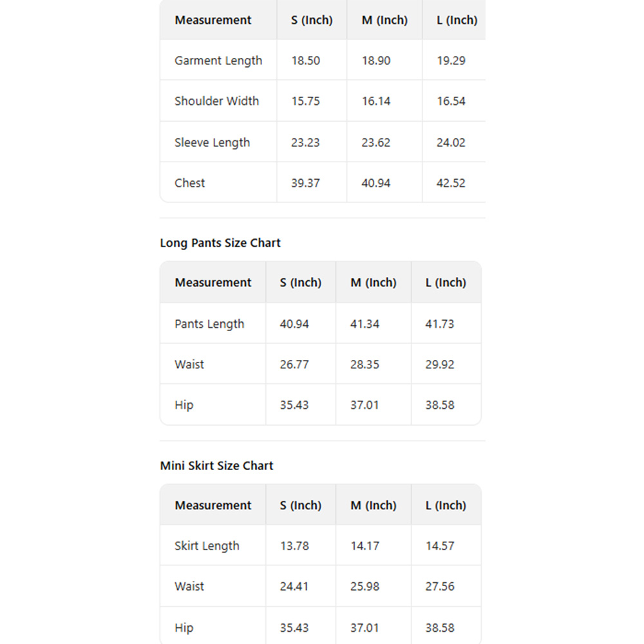The height and width of the screenshot is (644, 644).
Task: Click the Hip label in Mini Skirt chart
Action: (x=184, y=628)
